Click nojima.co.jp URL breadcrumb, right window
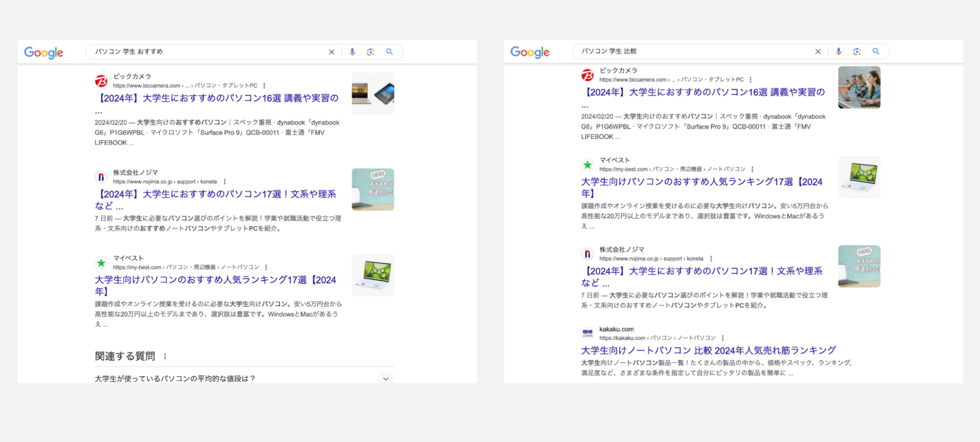This screenshot has width=980, height=442. click(x=652, y=259)
